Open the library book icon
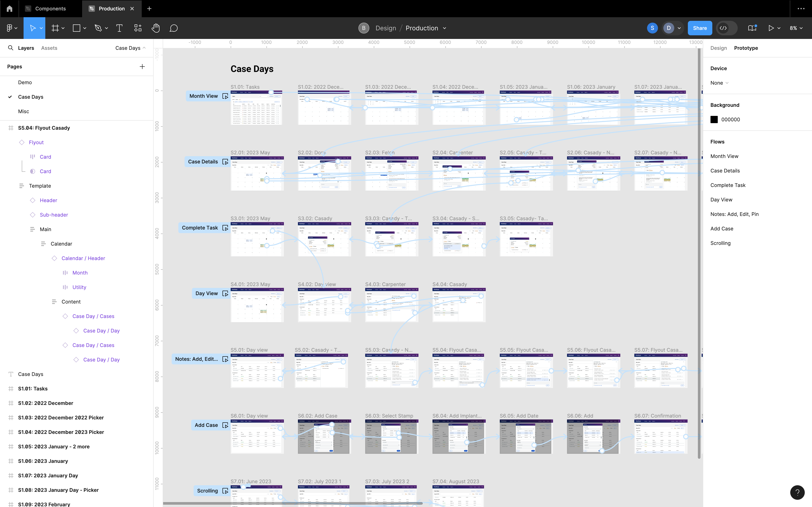812x507 pixels. pyautogui.click(x=752, y=28)
